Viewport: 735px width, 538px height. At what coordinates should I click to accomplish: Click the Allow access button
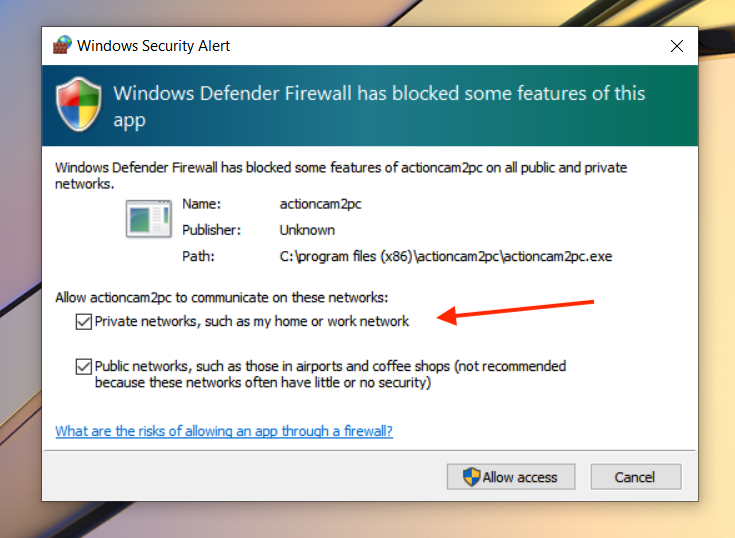[x=511, y=477]
